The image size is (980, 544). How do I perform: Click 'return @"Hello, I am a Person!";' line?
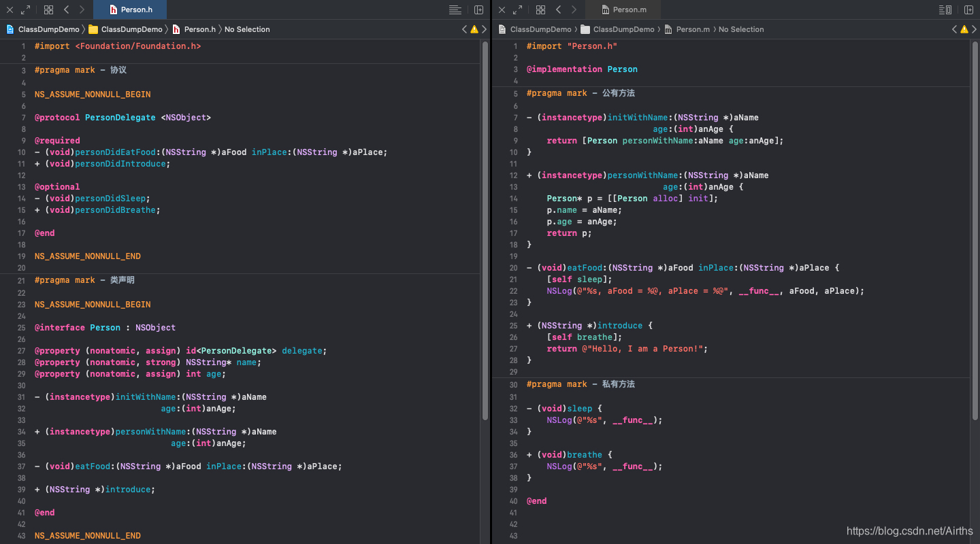(x=627, y=349)
